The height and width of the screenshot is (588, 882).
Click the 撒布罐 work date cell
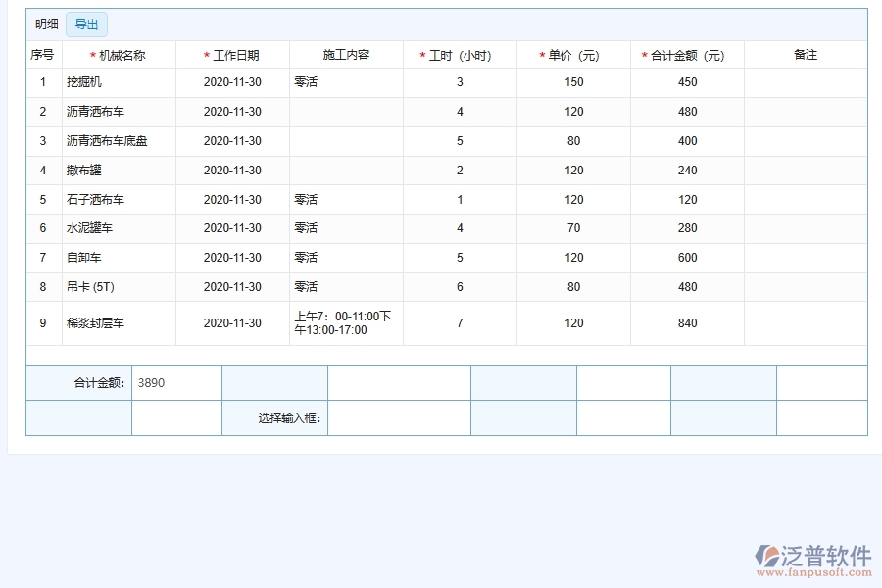[x=232, y=171]
